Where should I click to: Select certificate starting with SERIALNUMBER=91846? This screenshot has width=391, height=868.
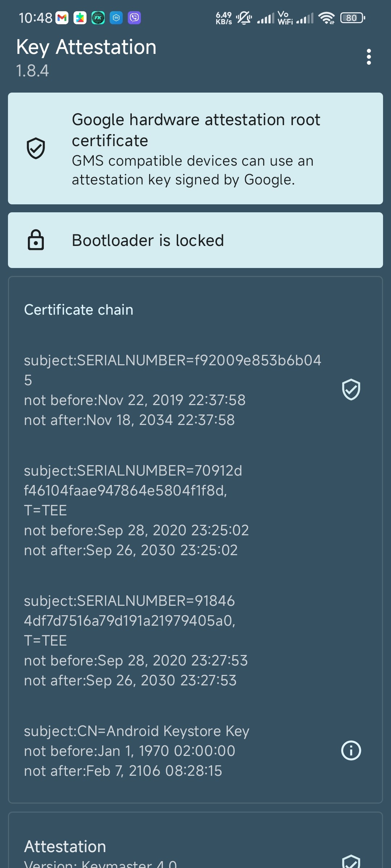(x=195, y=641)
